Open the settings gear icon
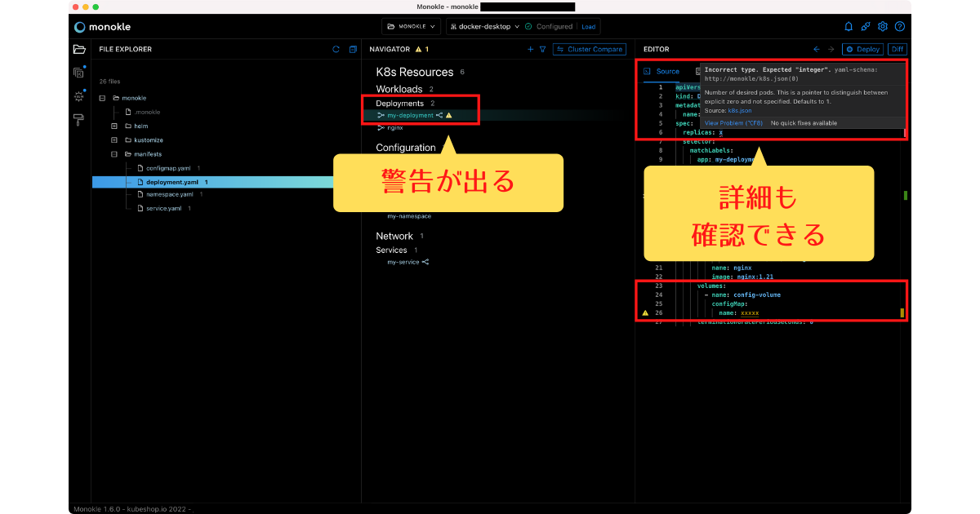 (x=883, y=26)
